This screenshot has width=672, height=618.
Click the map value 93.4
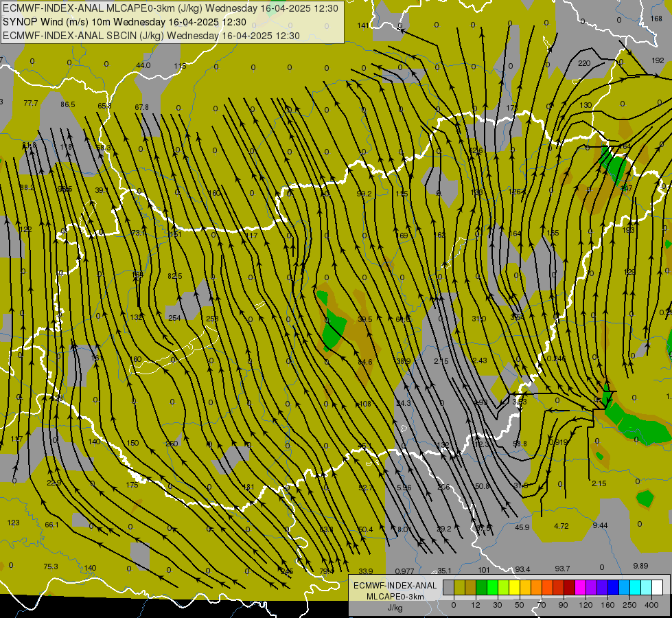tap(522, 569)
